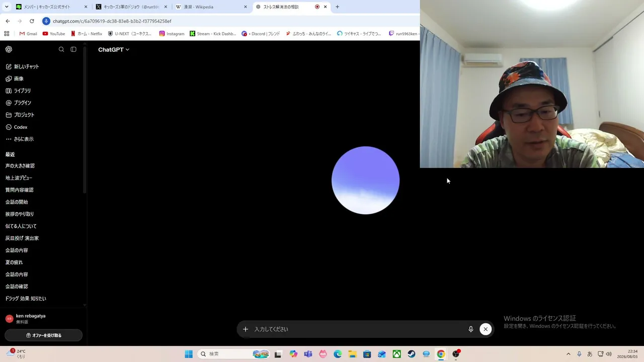Open the Instagram bookmark
The image size is (644, 362).
point(172,34)
